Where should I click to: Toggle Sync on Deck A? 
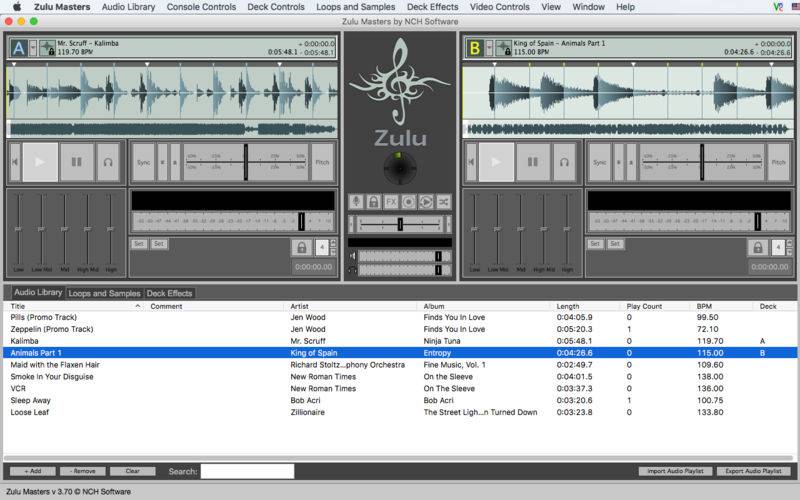[x=143, y=162]
